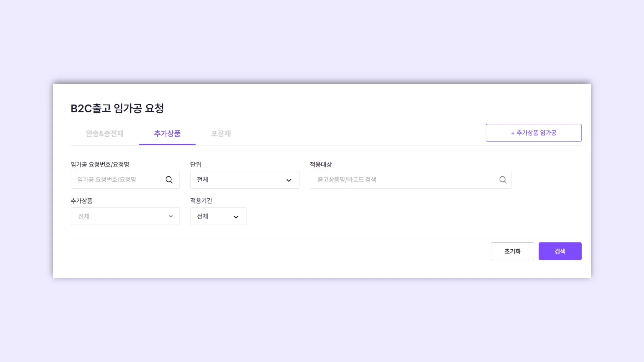Switch to the 완충&충전재 tab
This screenshot has height=362, width=644.
tap(105, 133)
